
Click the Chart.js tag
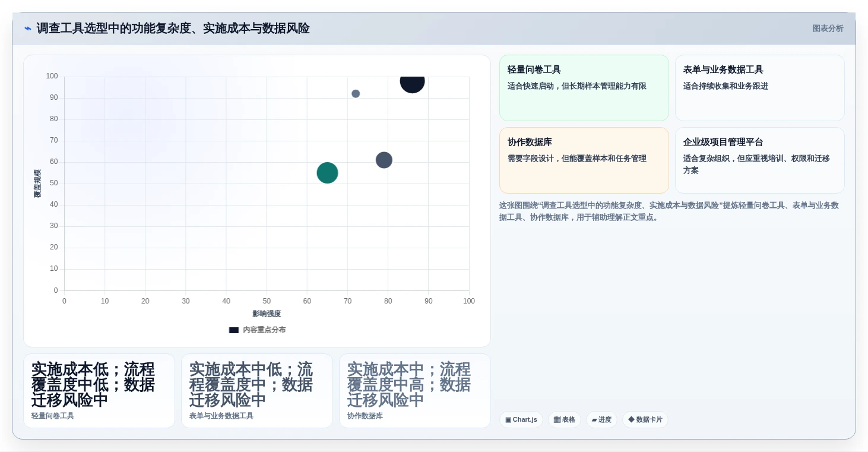click(521, 420)
